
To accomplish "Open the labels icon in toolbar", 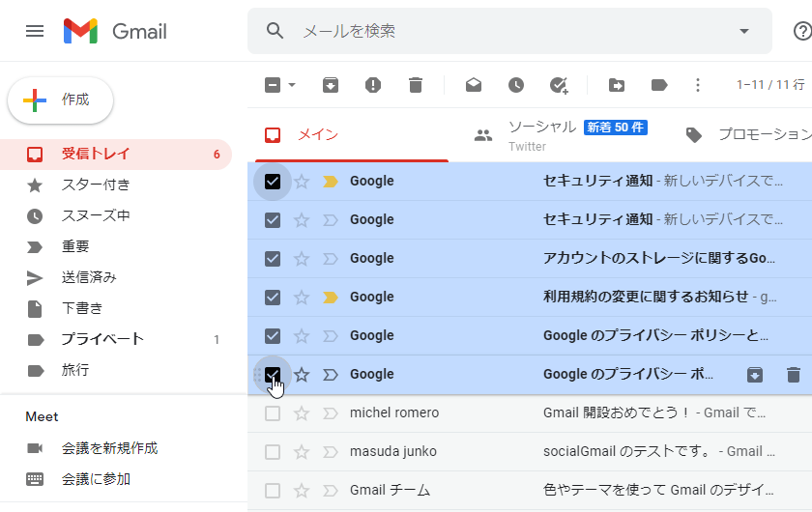I will click(x=658, y=85).
